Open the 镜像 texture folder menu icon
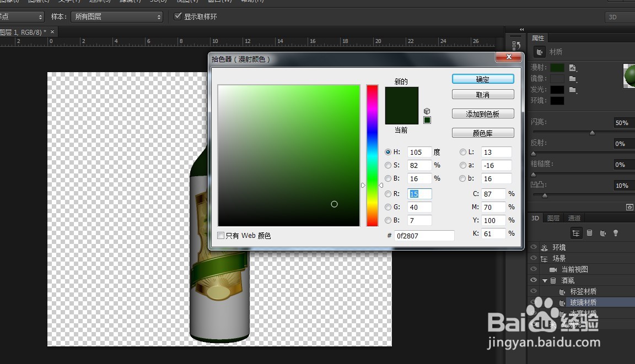 pos(573,79)
